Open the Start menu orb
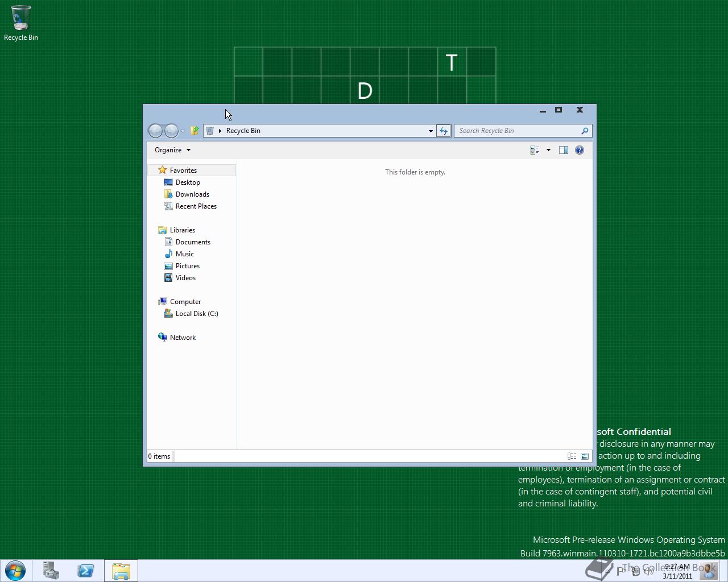The image size is (728, 582). pyautogui.click(x=15, y=571)
